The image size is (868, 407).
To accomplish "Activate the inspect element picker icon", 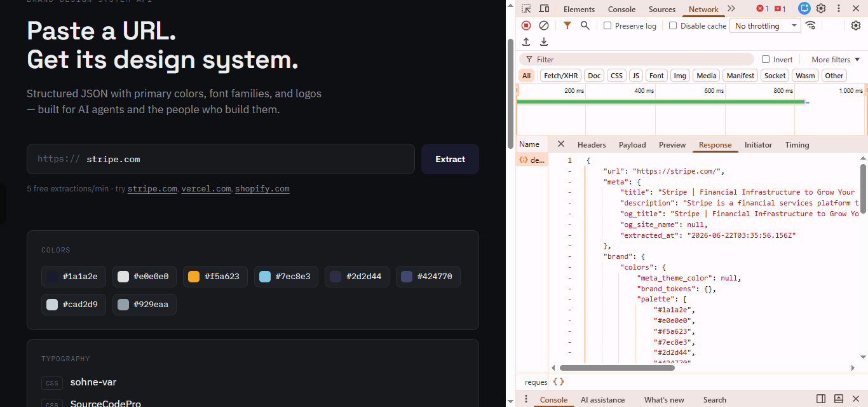I will click(526, 9).
